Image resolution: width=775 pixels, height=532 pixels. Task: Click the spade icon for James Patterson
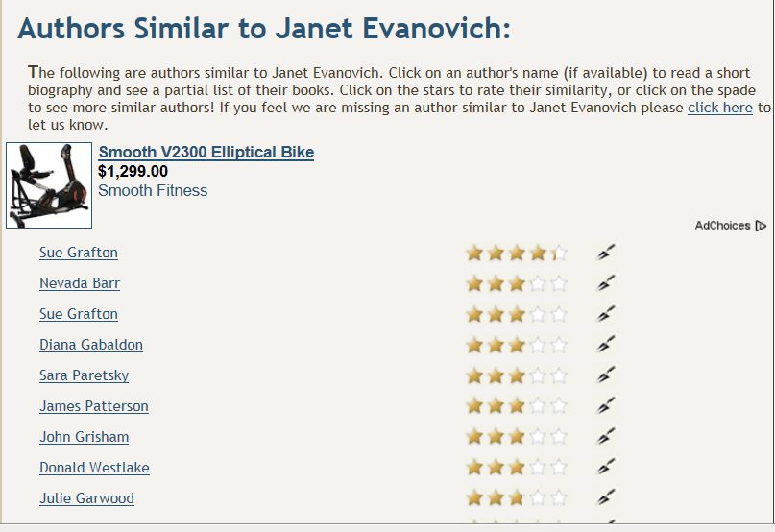point(605,406)
